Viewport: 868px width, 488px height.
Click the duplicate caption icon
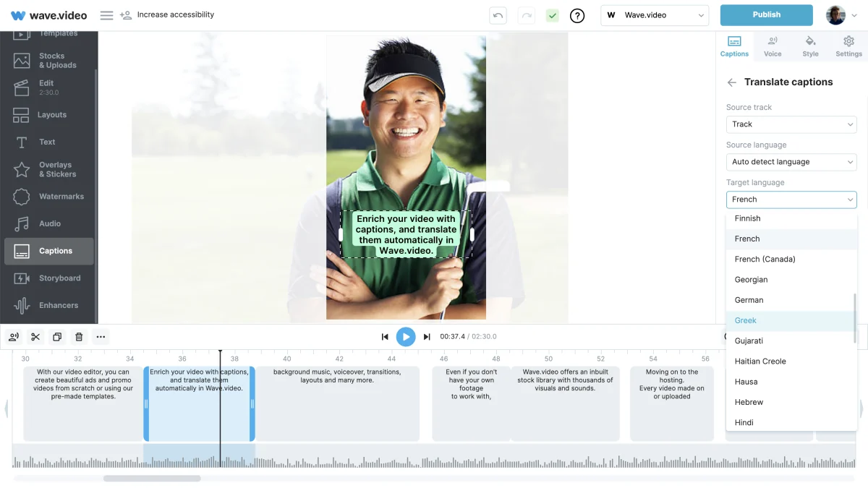[57, 337]
